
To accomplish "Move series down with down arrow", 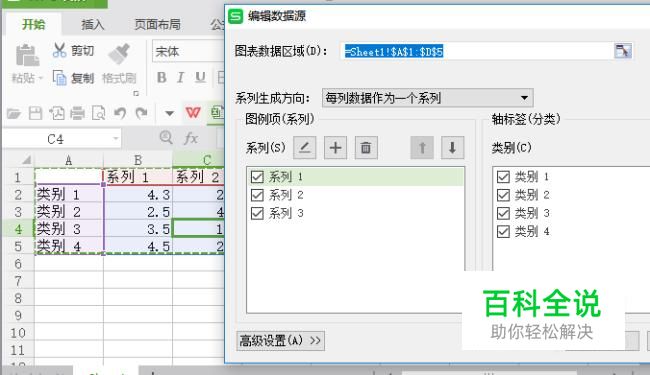I will coord(452,148).
